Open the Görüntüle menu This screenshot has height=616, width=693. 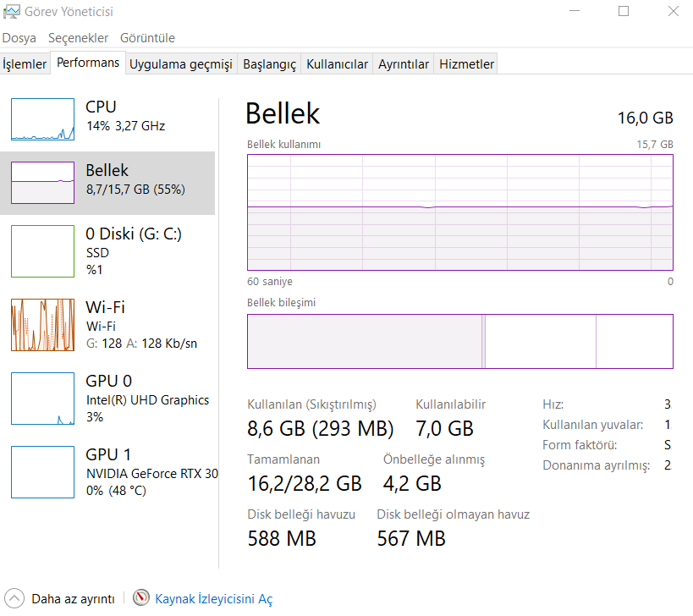pos(147,38)
